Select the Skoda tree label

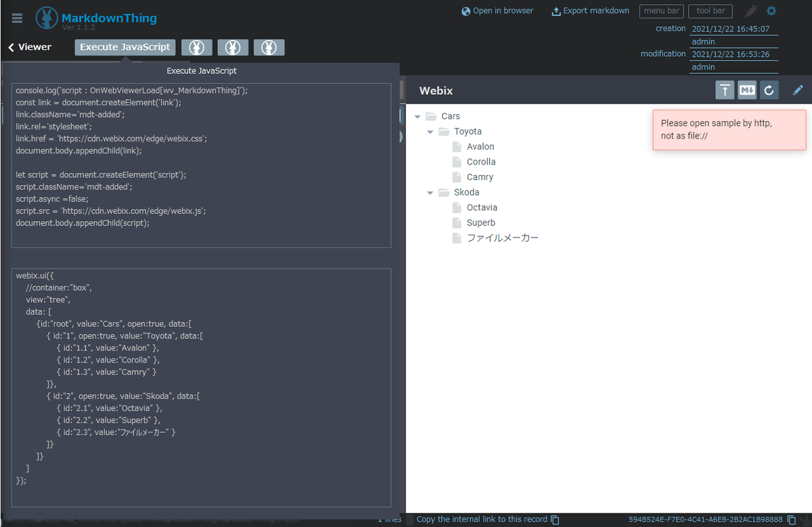coord(467,192)
